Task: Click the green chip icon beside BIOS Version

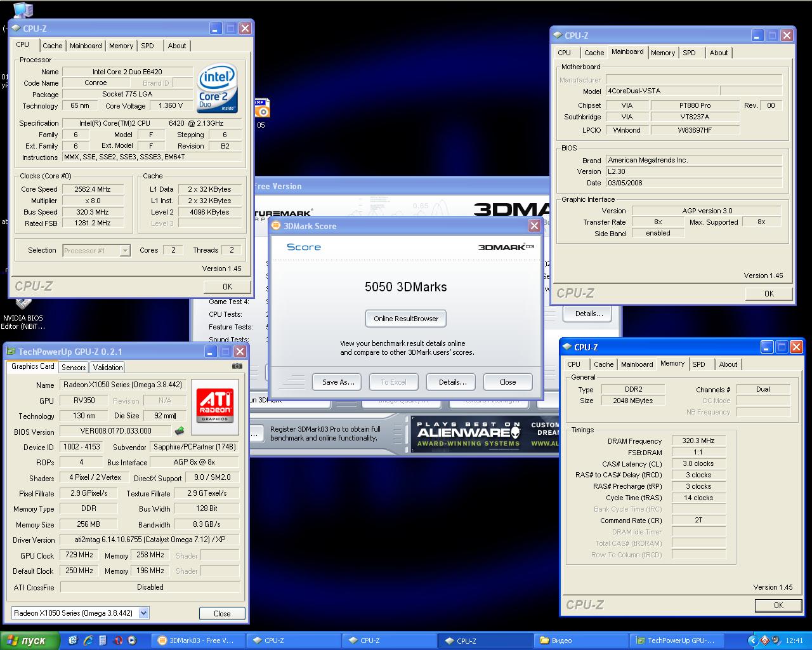Action: [180, 431]
